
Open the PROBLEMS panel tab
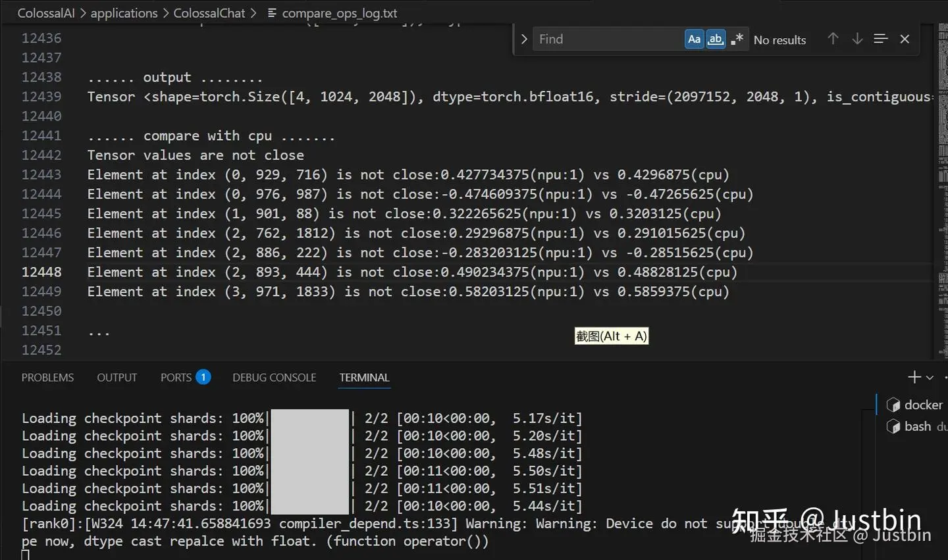[x=47, y=378]
